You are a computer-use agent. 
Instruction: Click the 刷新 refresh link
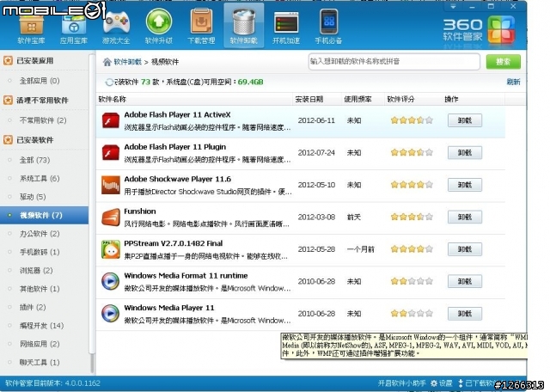pyautogui.click(x=513, y=83)
